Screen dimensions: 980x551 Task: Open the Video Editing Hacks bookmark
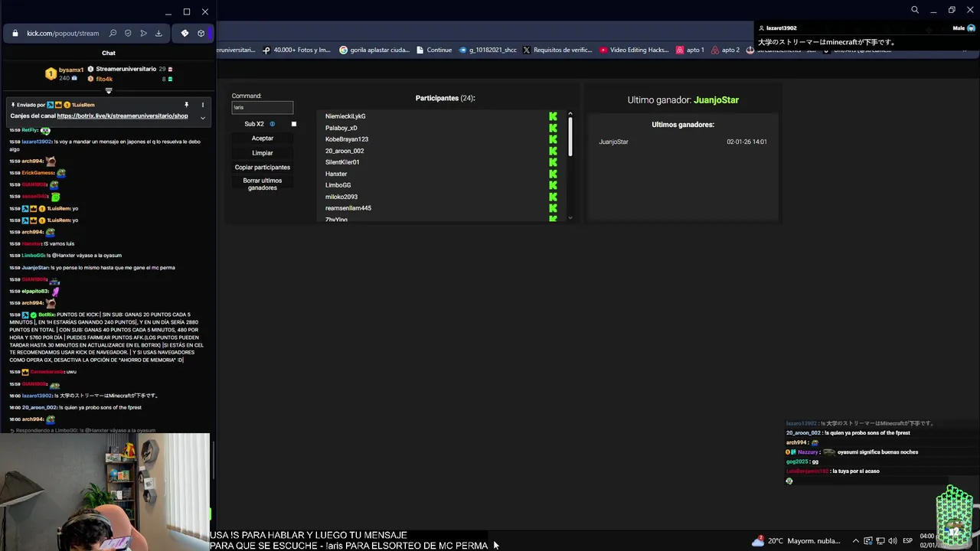[x=635, y=50]
